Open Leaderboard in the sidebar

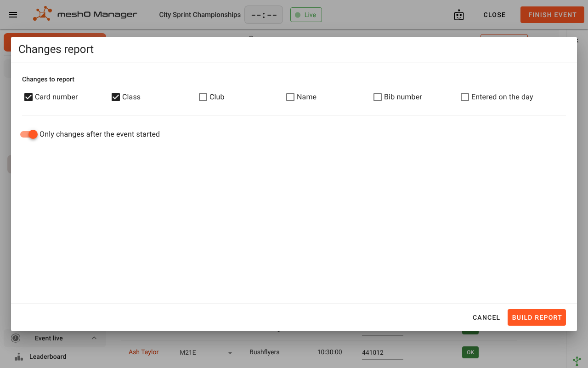48,356
